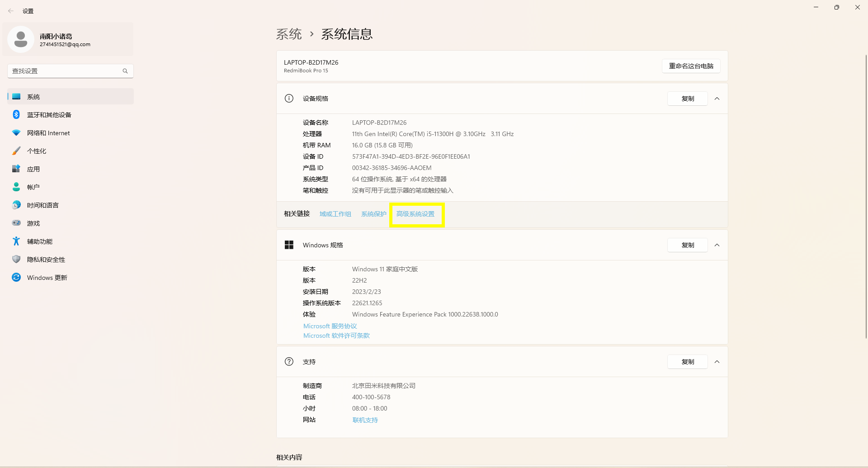Open 辅助功能 settings page
The width and height of the screenshot is (868, 468).
(x=71, y=241)
